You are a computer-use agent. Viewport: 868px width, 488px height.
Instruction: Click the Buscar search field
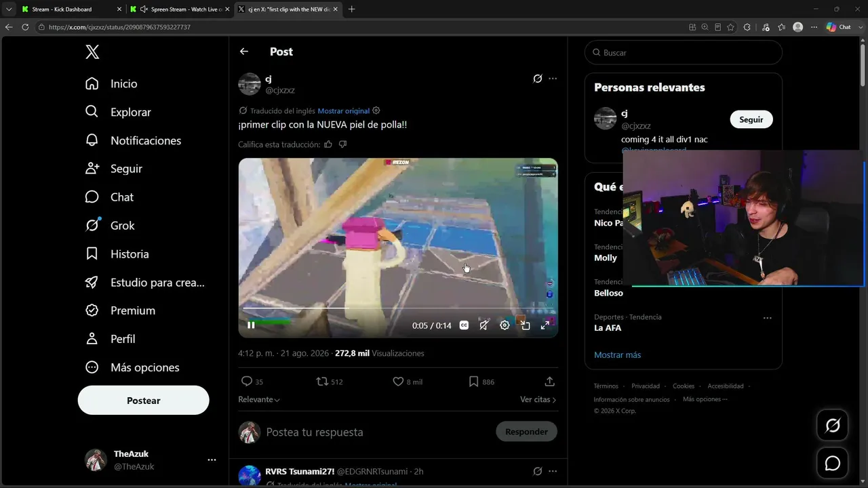[x=684, y=52]
